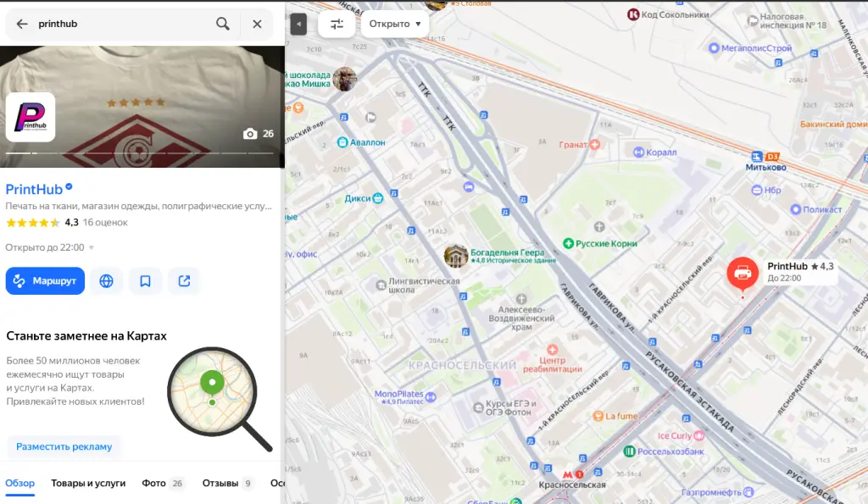Open the PrintHub logo thumbnail

click(31, 117)
